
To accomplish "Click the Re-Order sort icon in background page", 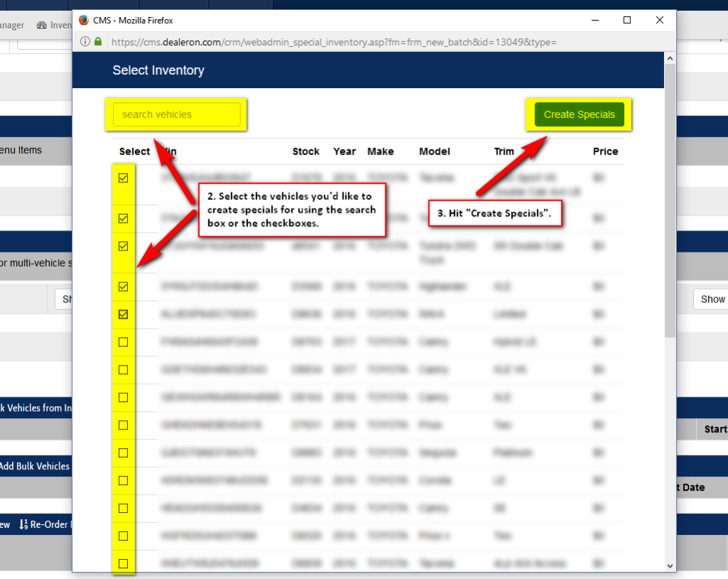I will pos(23,524).
